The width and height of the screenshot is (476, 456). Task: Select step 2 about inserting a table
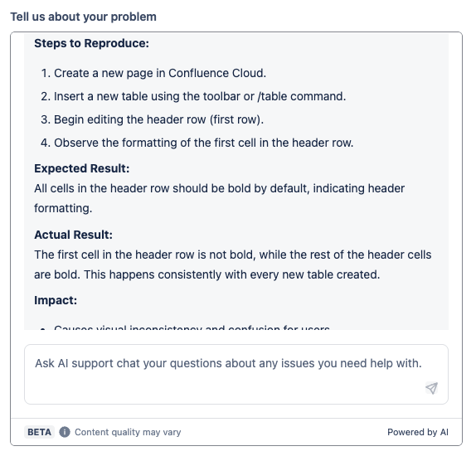pos(193,96)
